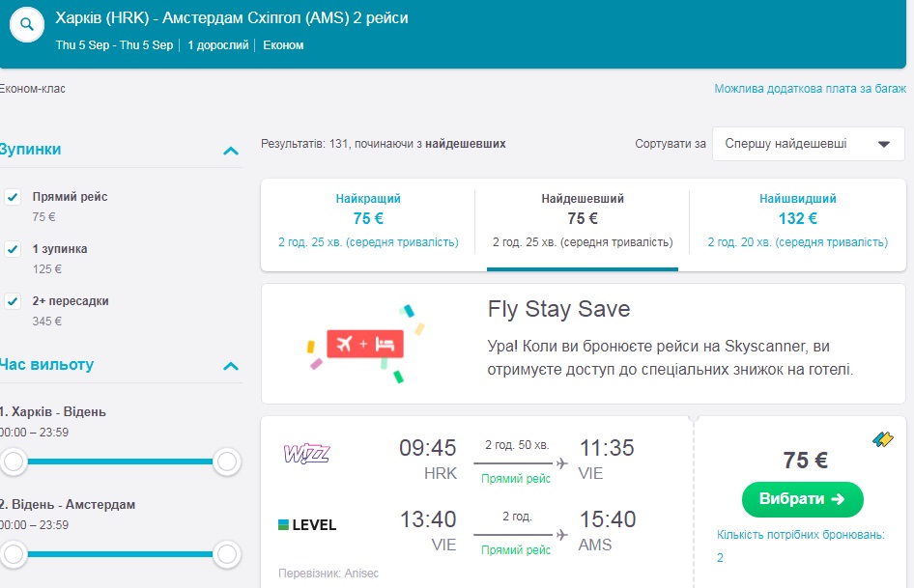The height and width of the screenshot is (588, 914).
Task: Disable the 2+ пересадки checkbox
Action: (x=14, y=301)
